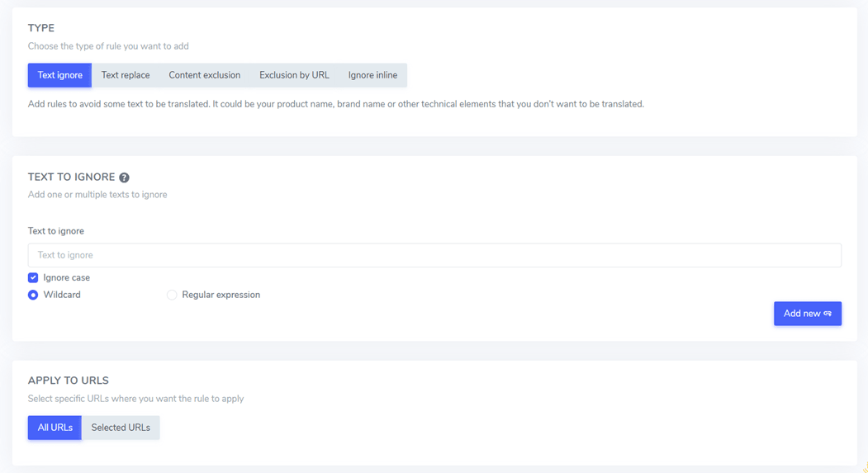
Task: Click the 'Text to ignore' field label
Action: tap(56, 231)
